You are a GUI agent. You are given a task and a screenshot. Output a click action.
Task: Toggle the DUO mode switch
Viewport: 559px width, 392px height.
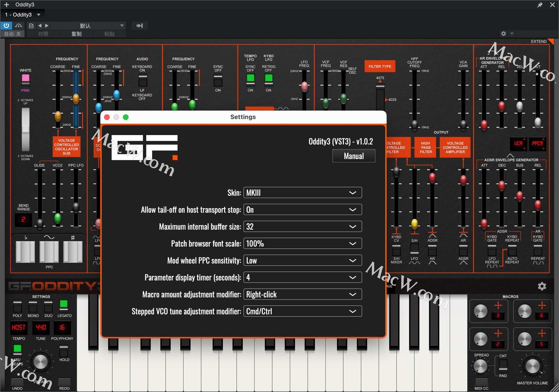[48, 306]
